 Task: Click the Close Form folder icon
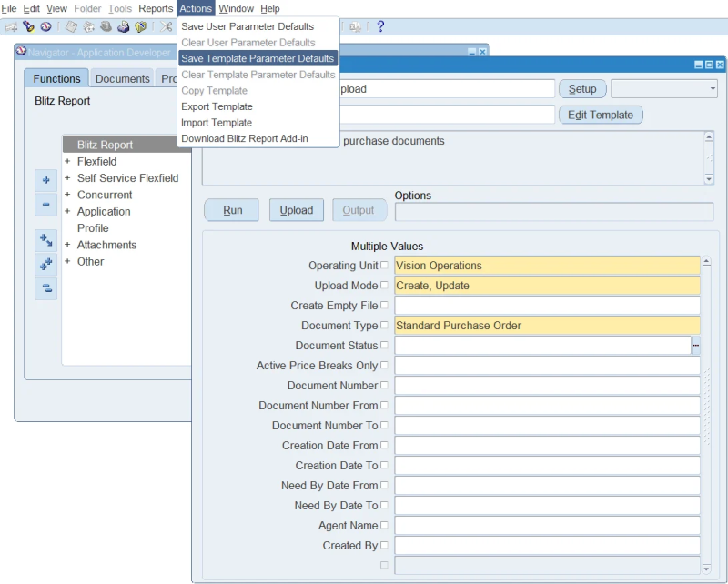[140, 27]
